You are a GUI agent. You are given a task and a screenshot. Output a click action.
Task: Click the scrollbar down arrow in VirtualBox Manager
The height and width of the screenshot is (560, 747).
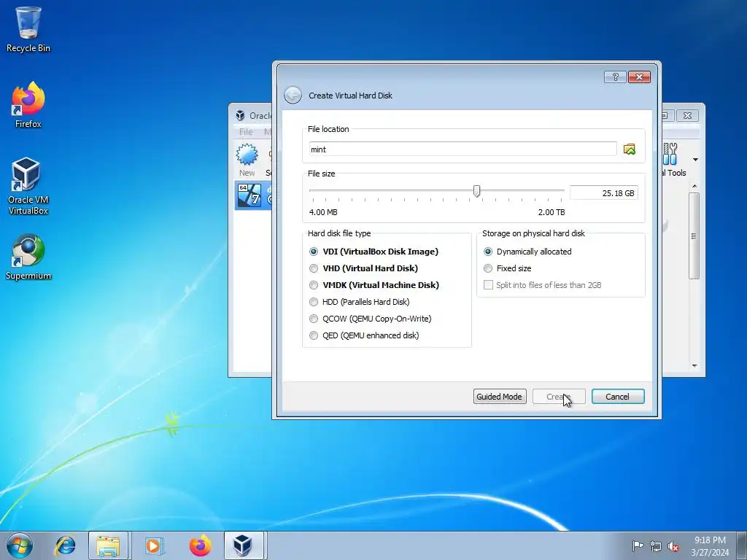tap(694, 366)
